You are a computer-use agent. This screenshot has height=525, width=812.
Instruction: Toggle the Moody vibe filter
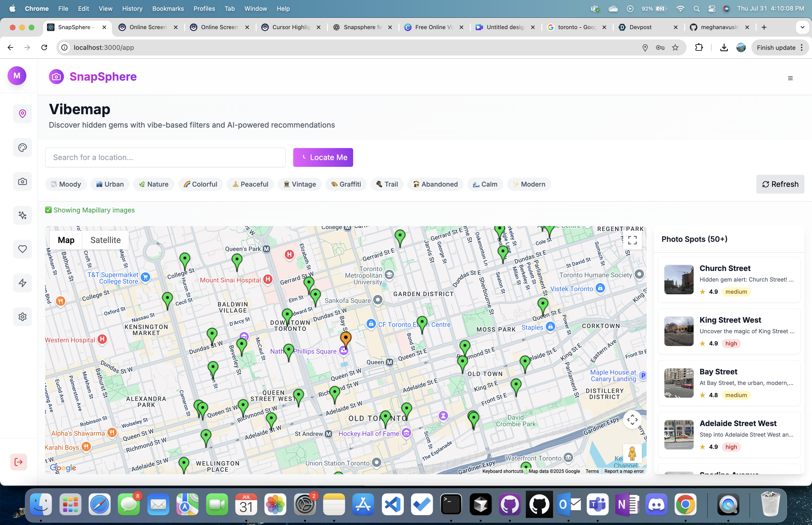click(66, 184)
